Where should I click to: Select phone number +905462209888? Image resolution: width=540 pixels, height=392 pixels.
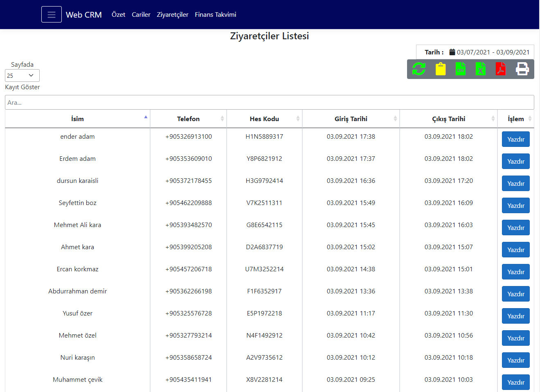click(x=189, y=203)
